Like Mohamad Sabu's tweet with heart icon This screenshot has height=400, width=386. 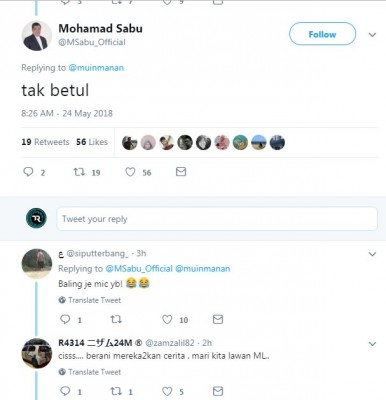130,172
